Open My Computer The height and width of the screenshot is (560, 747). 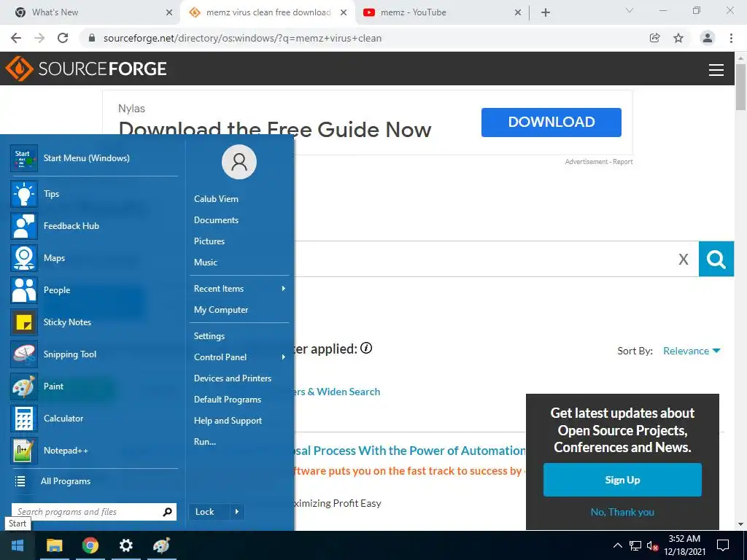pyautogui.click(x=221, y=309)
